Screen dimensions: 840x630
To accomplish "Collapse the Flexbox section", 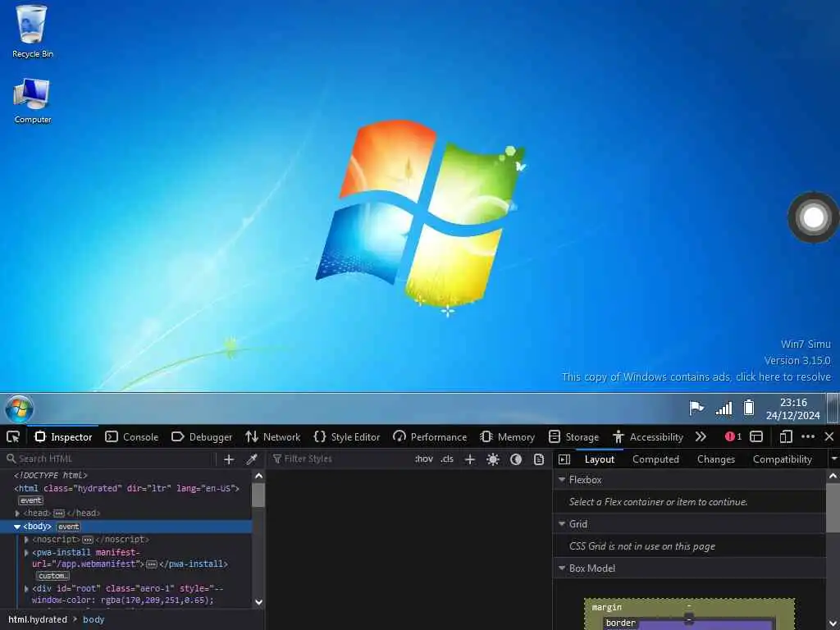I will (x=562, y=479).
